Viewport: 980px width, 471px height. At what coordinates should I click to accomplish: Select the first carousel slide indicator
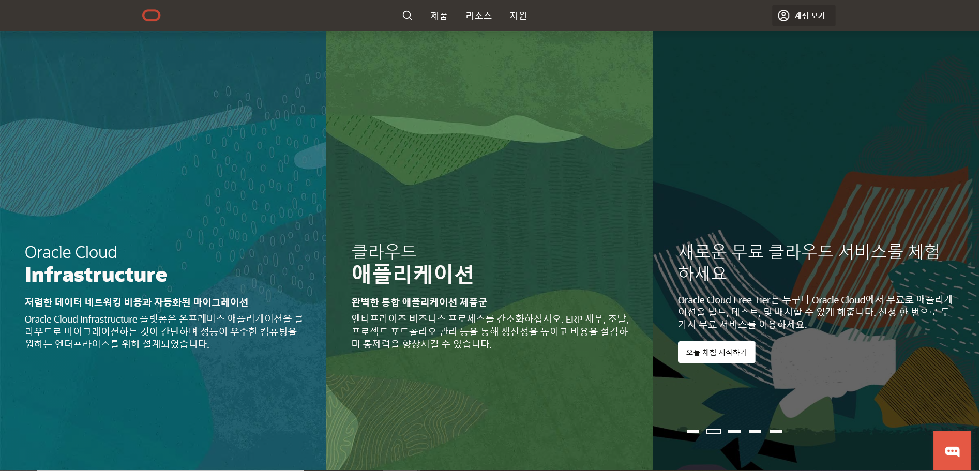pos(693,431)
